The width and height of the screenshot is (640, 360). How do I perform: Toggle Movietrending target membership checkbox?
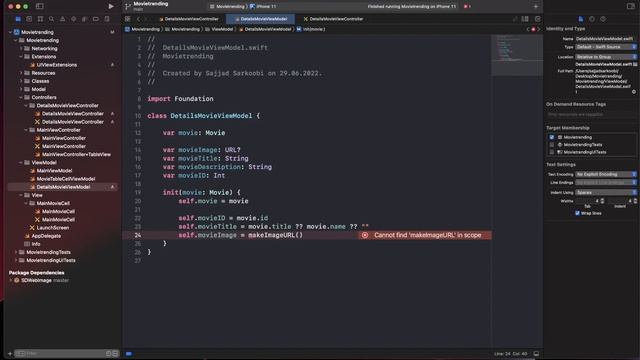click(x=552, y=137)
